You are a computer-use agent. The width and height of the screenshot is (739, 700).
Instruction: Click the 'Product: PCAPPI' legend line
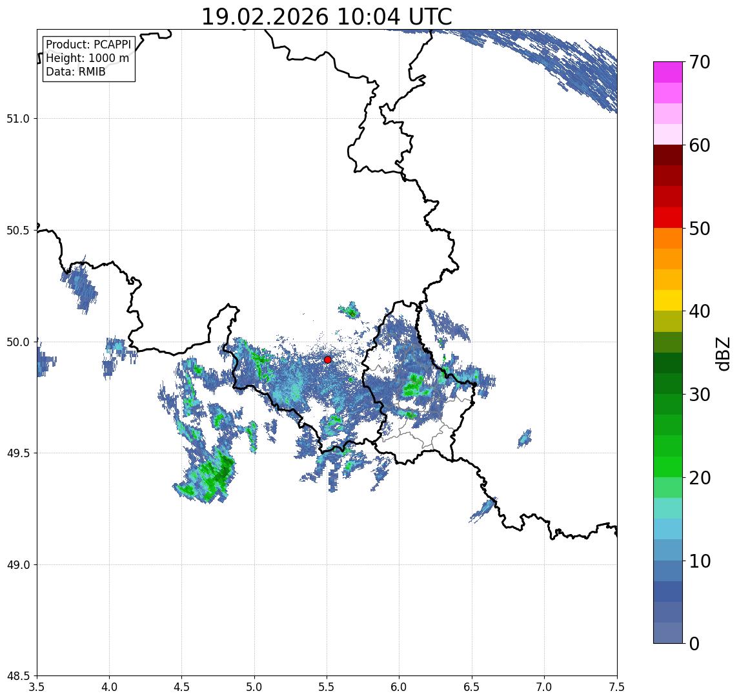(88, 45)
